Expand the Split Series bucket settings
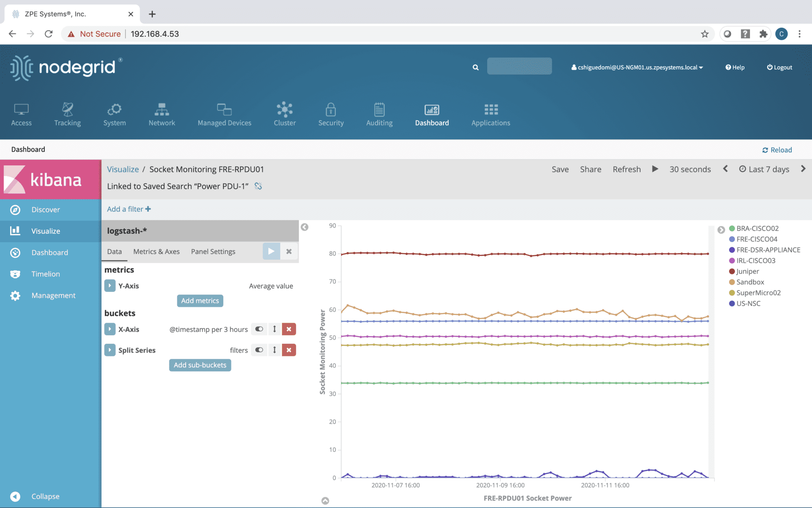 110,350
